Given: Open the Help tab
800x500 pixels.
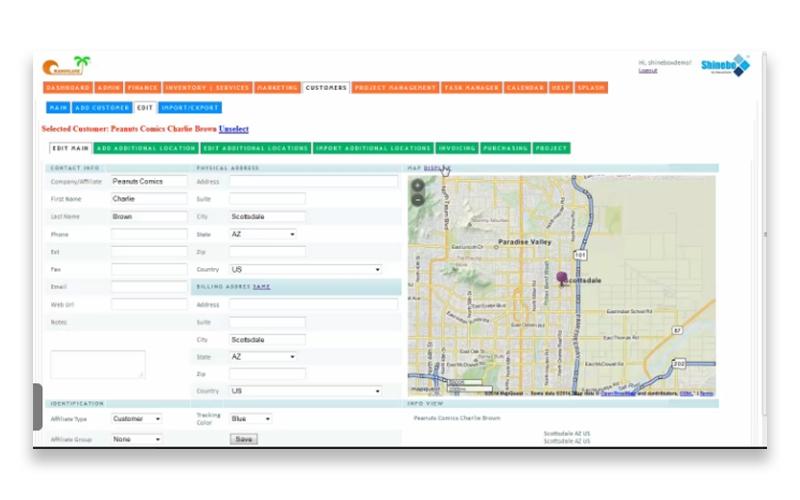Looking at the screenshot, I should click(x=560, y=88).
